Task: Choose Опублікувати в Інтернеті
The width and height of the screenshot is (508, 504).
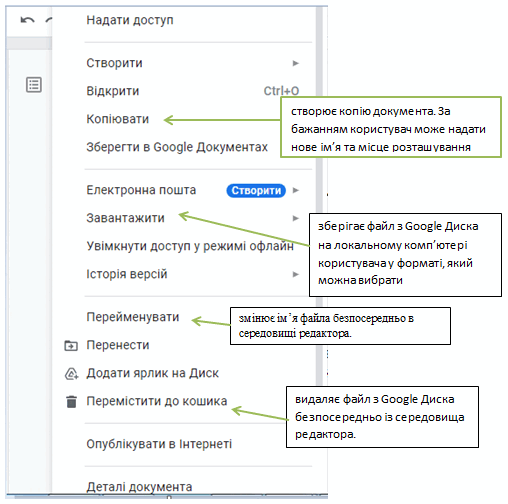Action: (x=159, y=444)
